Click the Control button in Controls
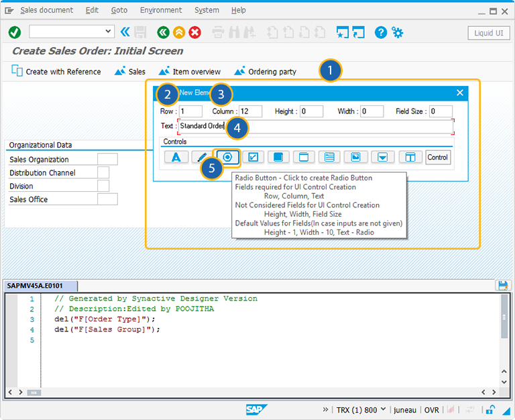The width and height of the screenshot is (515, 420). pos(437,157)
